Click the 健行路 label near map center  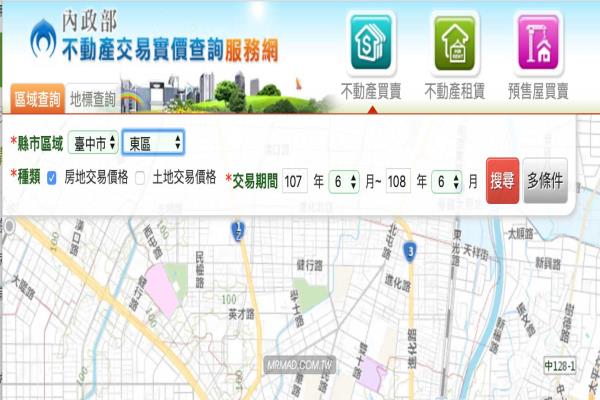coord(310,265)
